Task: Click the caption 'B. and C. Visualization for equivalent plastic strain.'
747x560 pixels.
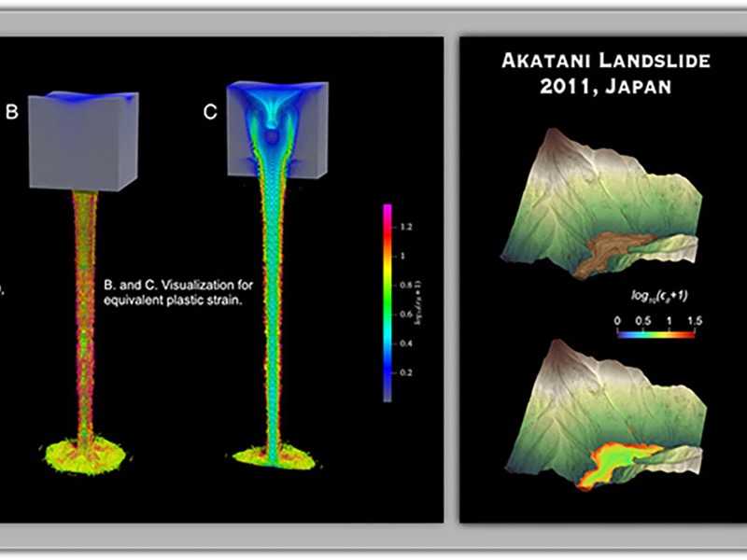Action: coord(178,293)
